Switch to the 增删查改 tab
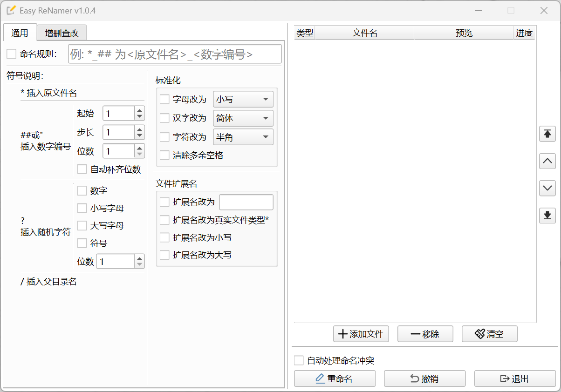Screen dimensions: 561x392 [x=62, y=33]
